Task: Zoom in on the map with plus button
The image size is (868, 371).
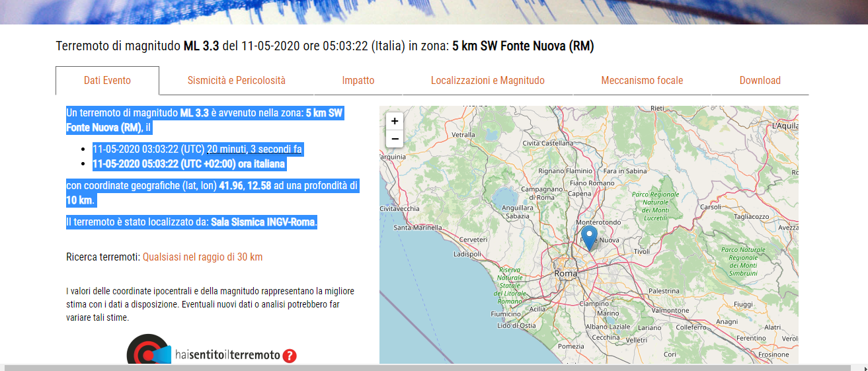Action: click(395, 121)
